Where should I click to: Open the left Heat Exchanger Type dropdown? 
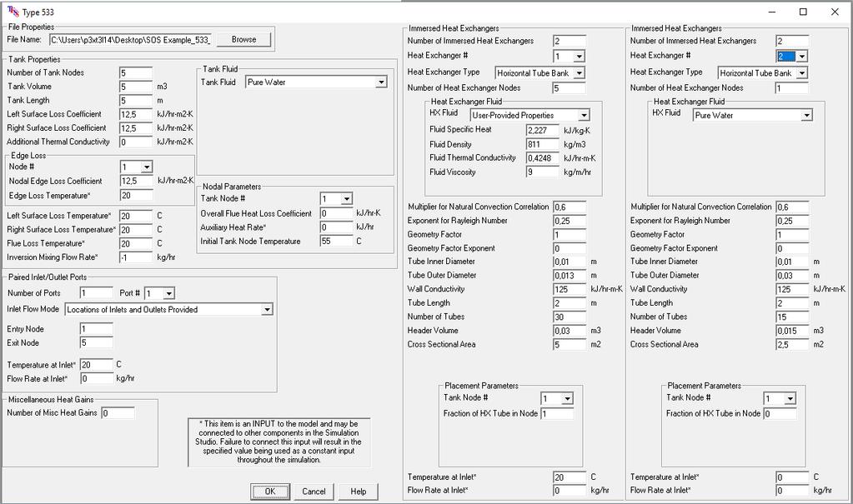click(x=579, y=72)
